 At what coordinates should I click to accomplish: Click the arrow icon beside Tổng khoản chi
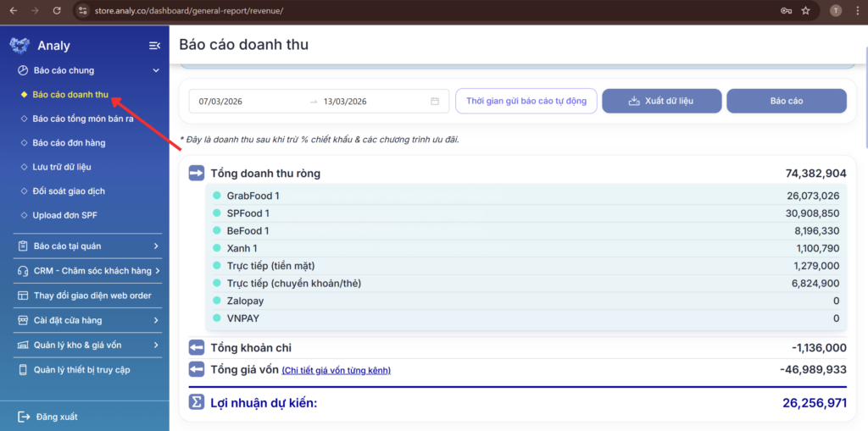197,348
